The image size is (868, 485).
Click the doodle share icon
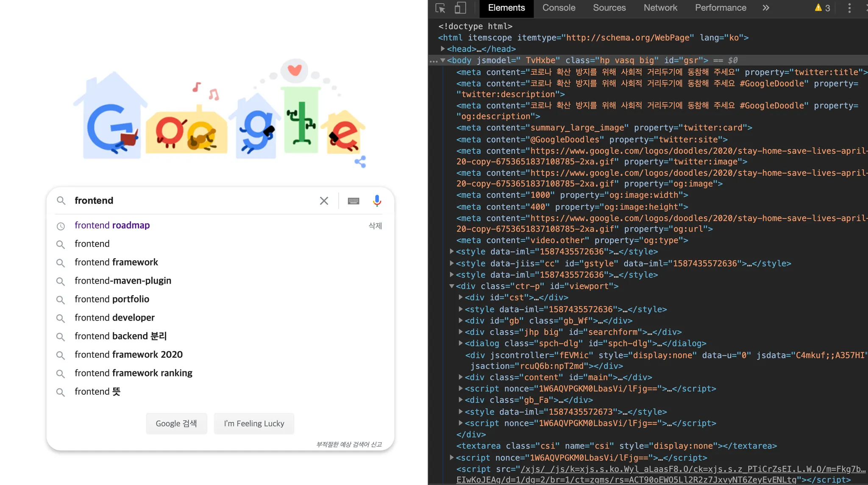click(360, 162)
